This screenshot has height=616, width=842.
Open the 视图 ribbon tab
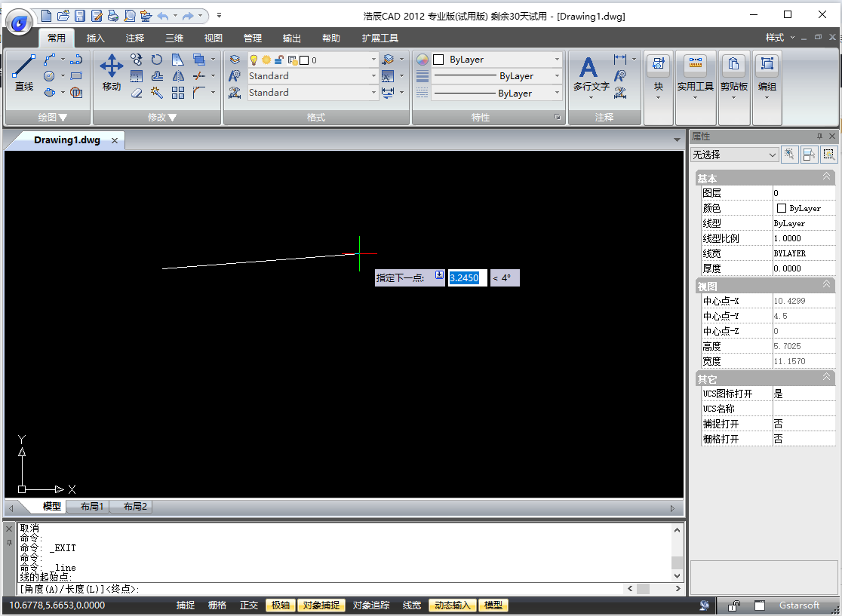coord(214,38)
